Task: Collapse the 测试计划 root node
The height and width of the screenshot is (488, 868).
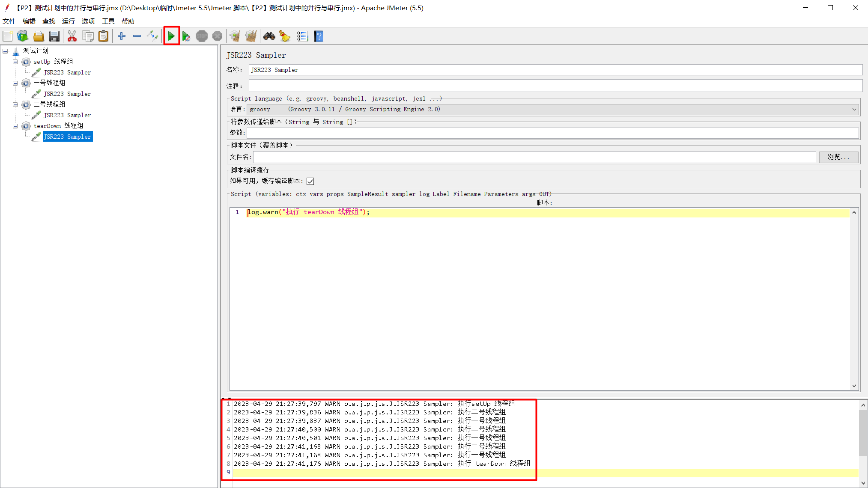Action: coord(5,51)
